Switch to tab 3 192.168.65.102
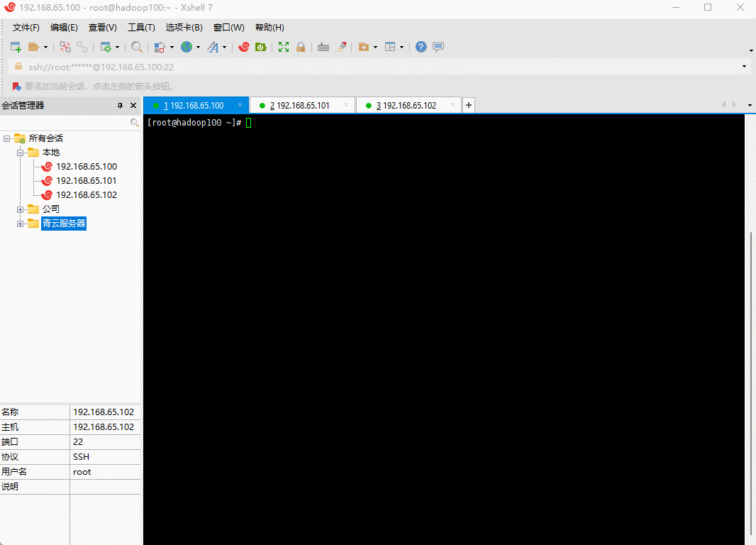 pos(409,106)
